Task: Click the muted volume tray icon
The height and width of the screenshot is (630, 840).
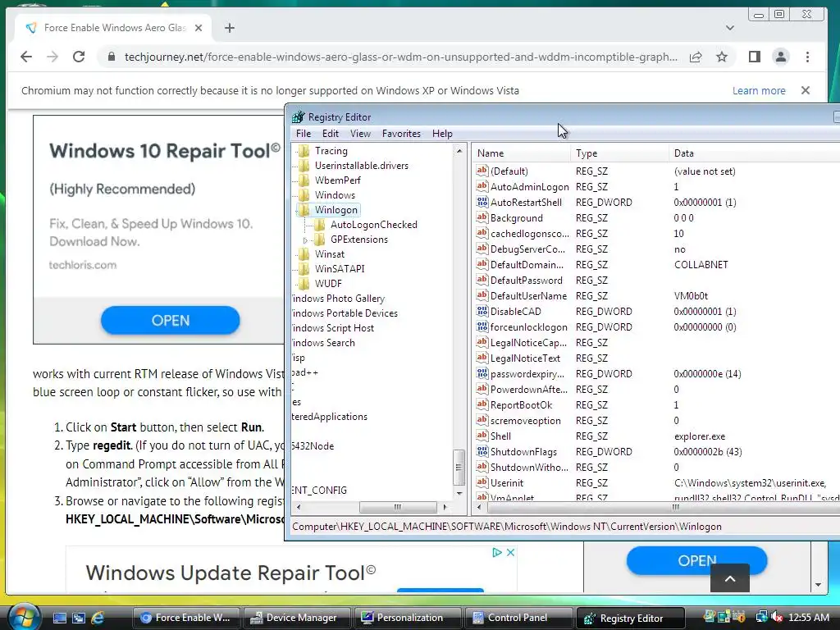Action: (776, 617)
